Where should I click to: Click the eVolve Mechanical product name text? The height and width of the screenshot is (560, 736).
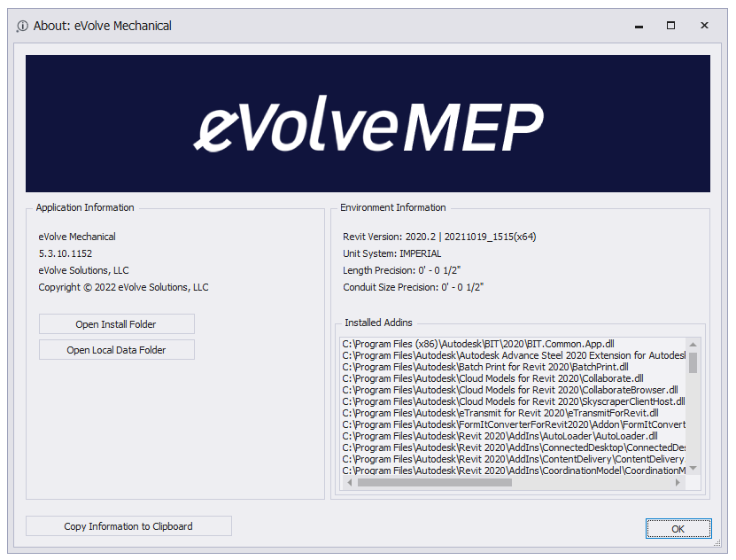[77, 237]
